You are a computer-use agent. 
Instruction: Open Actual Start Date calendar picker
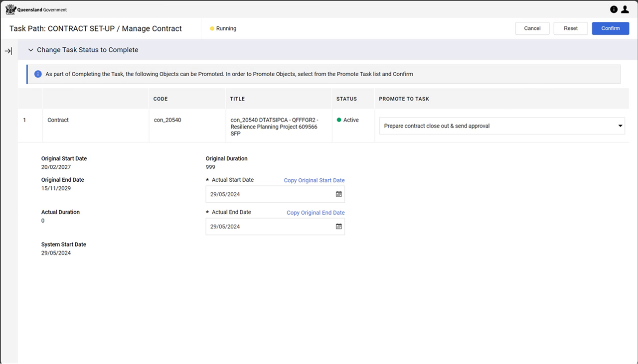coord(339,194)
